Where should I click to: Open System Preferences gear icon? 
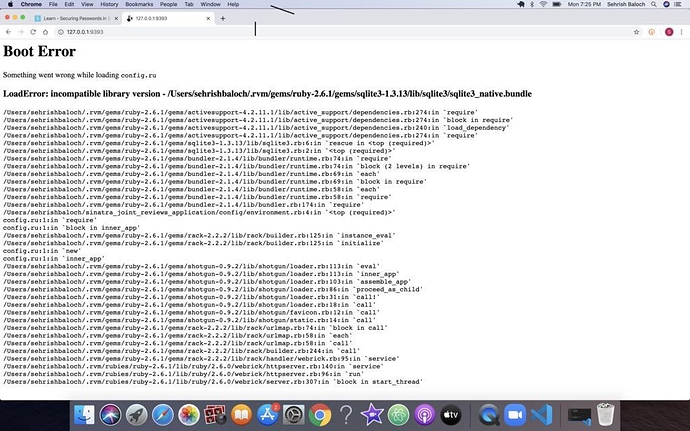pos(294,415)
